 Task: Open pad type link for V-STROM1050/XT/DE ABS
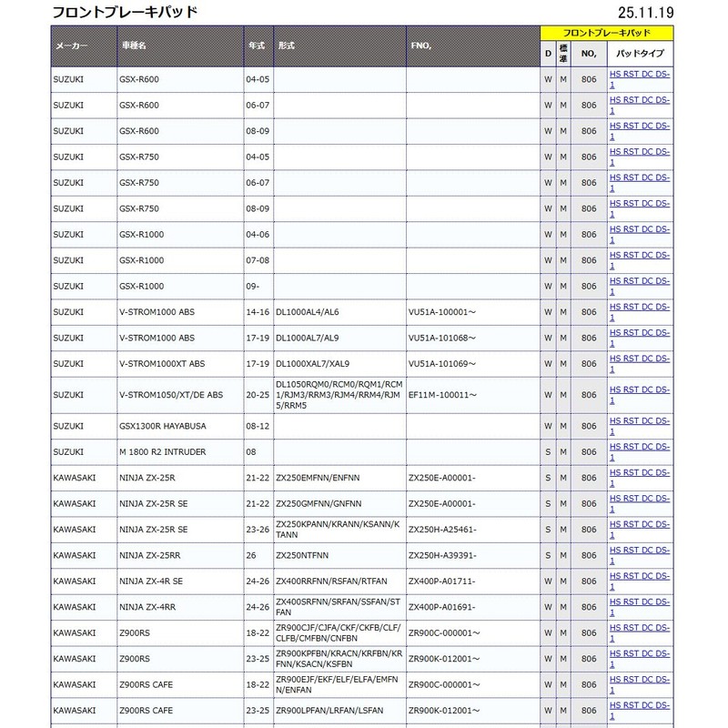point(640,395)
